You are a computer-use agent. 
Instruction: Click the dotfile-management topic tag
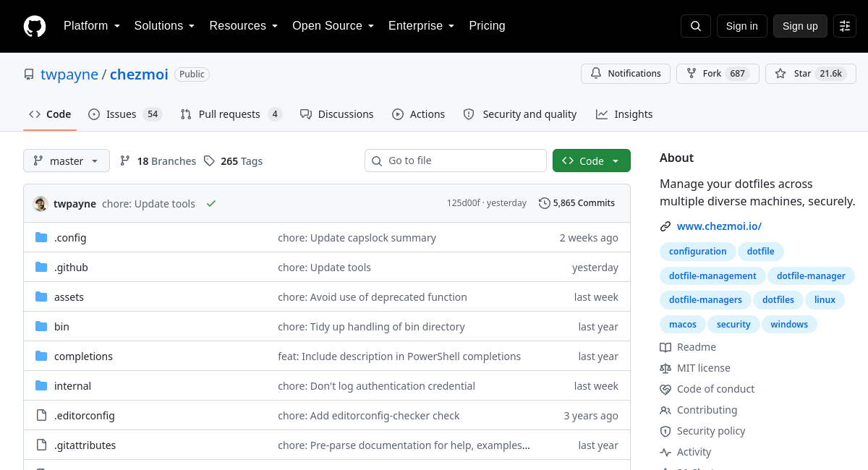pyautogui.click(x=712, y=276)
